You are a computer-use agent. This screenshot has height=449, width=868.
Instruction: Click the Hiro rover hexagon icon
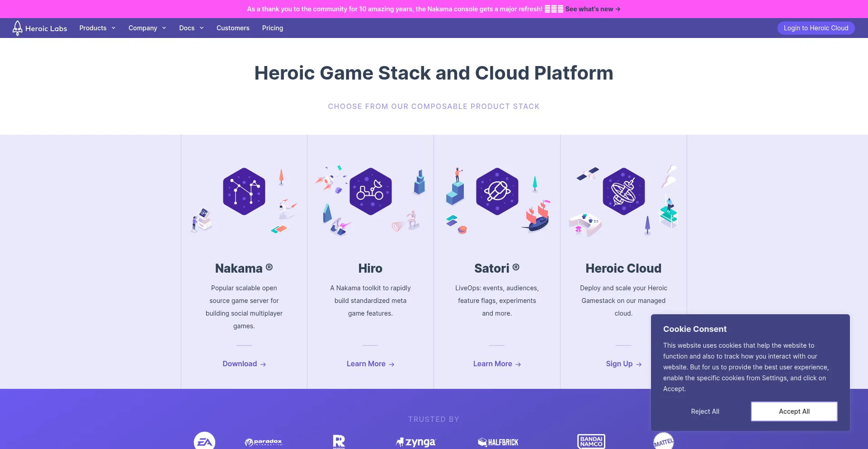pyautogui.click(x=370, y=191)
